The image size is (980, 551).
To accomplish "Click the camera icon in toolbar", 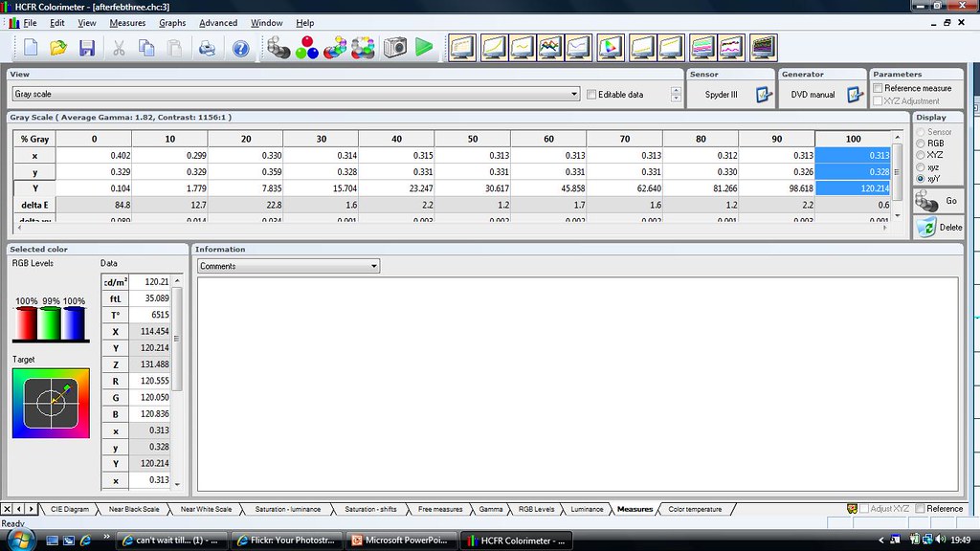I will (x=394, y=47).
